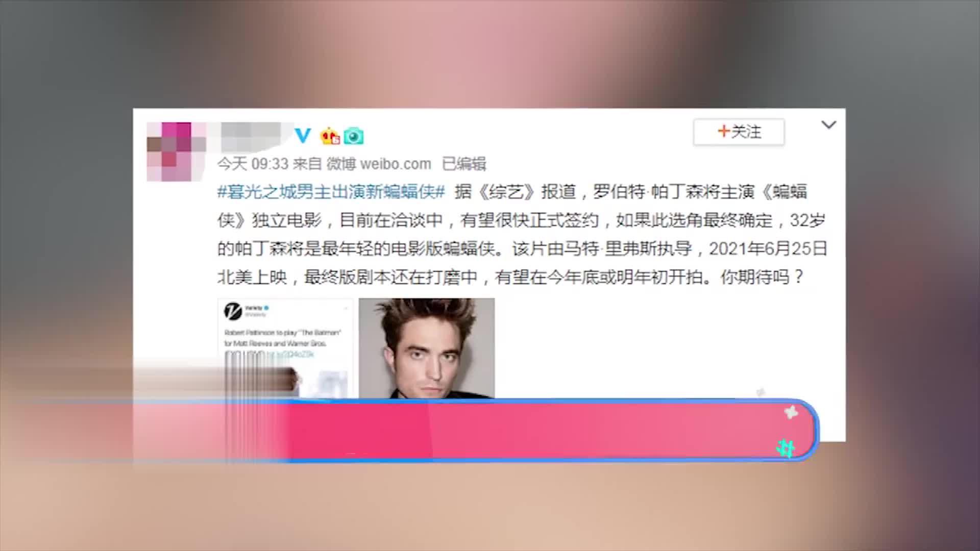The width and height of the screenshot is (980, 551).
Task: Open the male actor portrait thumbnail
Action: (427, 348)
